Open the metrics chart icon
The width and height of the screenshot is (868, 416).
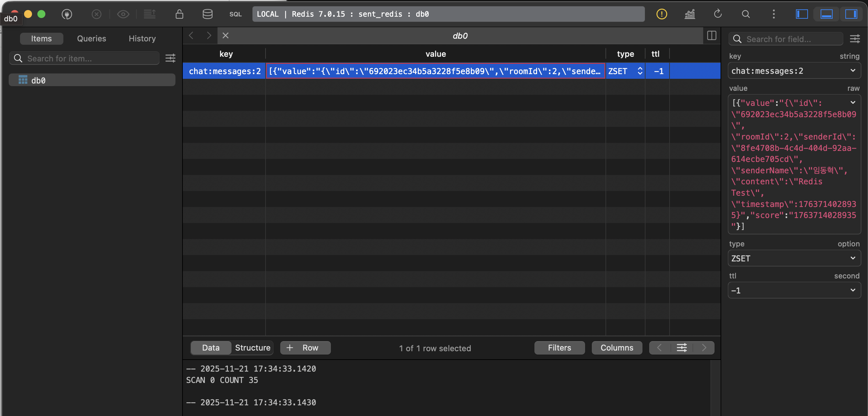pyautogui.click(x=690, y=14)
